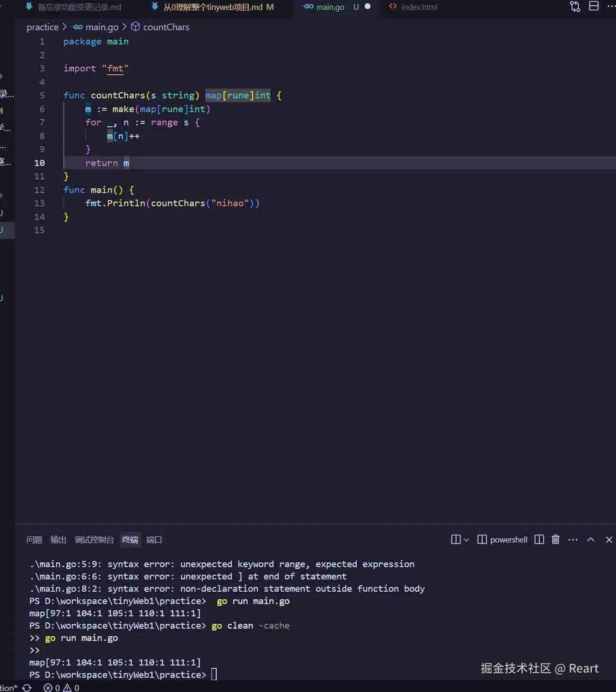Click "func main()" on line 12
The width and height of the screenshot is (616, 692).
[93, 190]
